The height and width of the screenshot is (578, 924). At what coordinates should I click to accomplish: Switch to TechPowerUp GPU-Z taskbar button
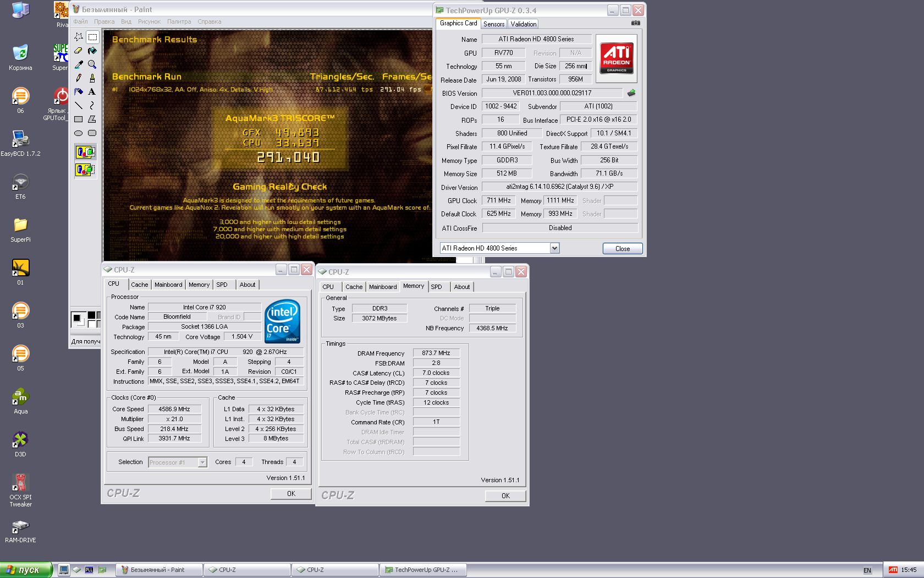[423, 570]
